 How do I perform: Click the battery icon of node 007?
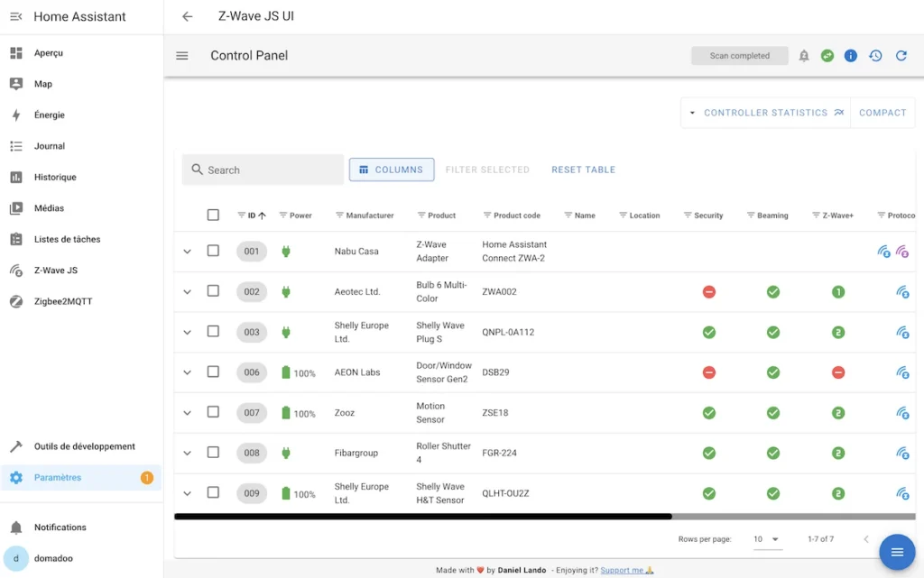coord(286,413)
